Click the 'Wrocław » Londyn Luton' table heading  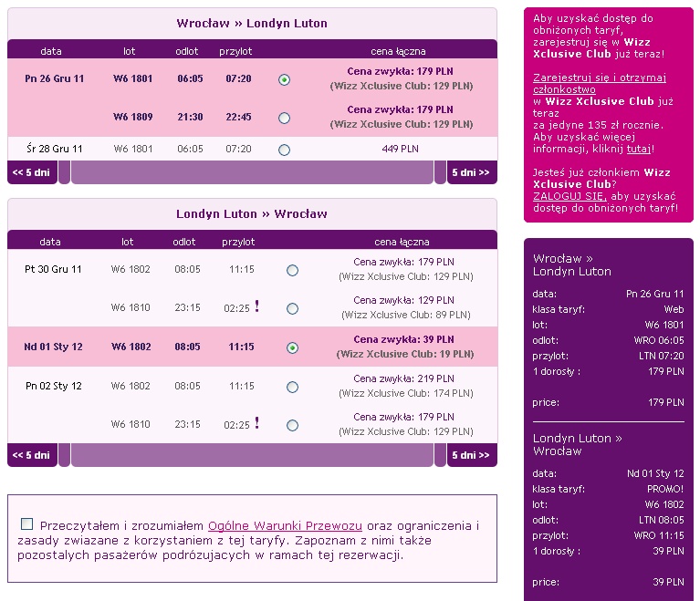point(252,23)
